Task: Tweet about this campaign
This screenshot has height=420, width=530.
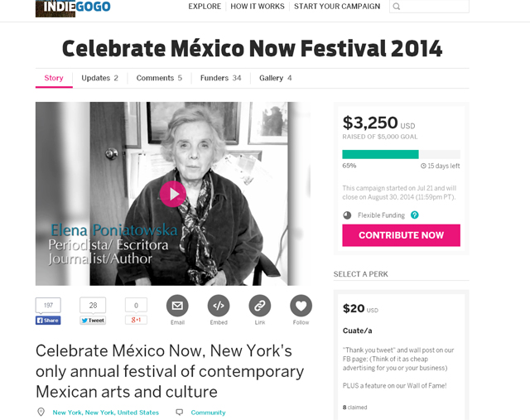Action: (93, 321)
